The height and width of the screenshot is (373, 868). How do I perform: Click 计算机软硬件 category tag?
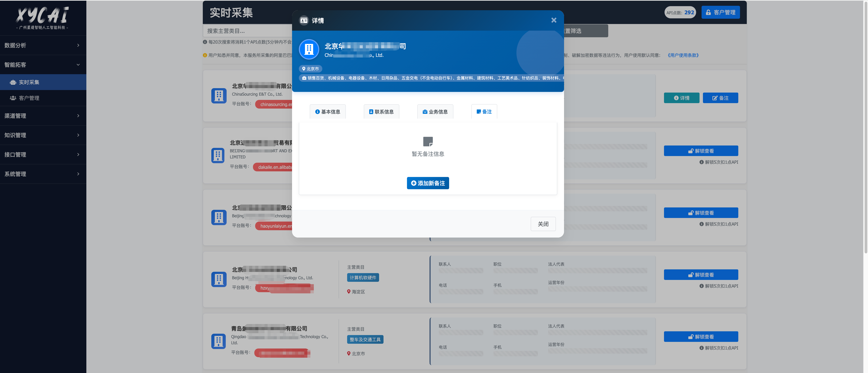click(x=363, y=278)
